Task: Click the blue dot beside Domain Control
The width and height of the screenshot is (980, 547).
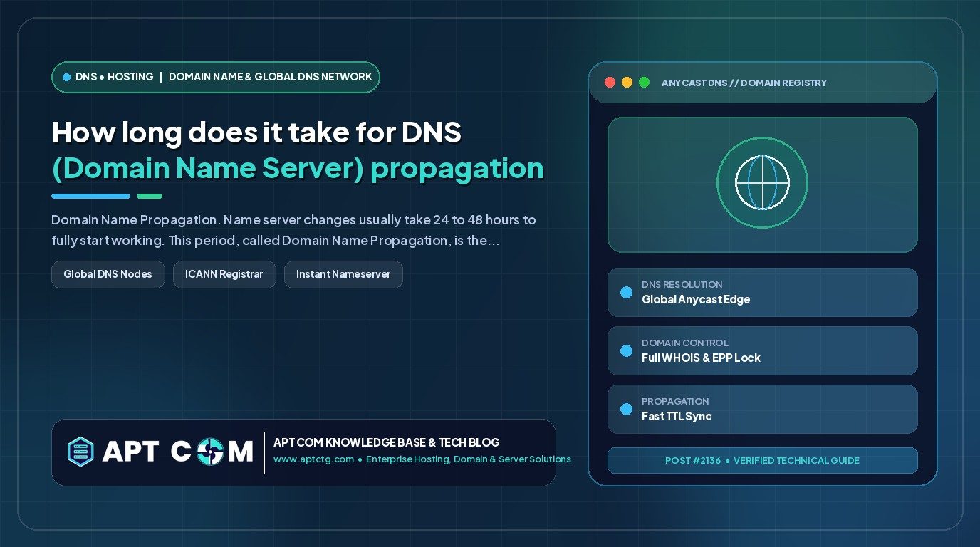Action: coord(626,350)
